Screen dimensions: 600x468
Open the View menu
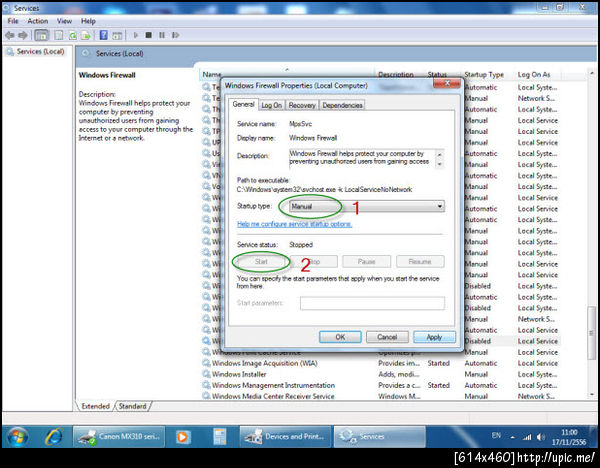[64, 21]
